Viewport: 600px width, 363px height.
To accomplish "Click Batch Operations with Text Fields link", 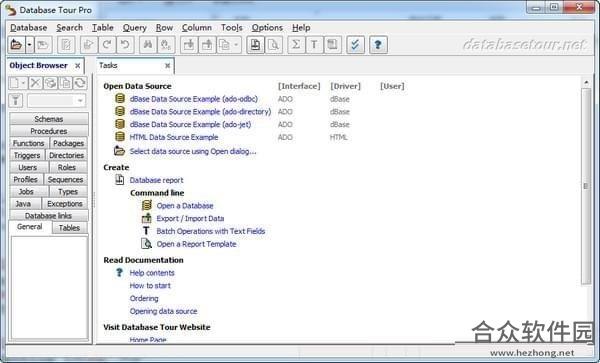I will click(x=211, y=231).
